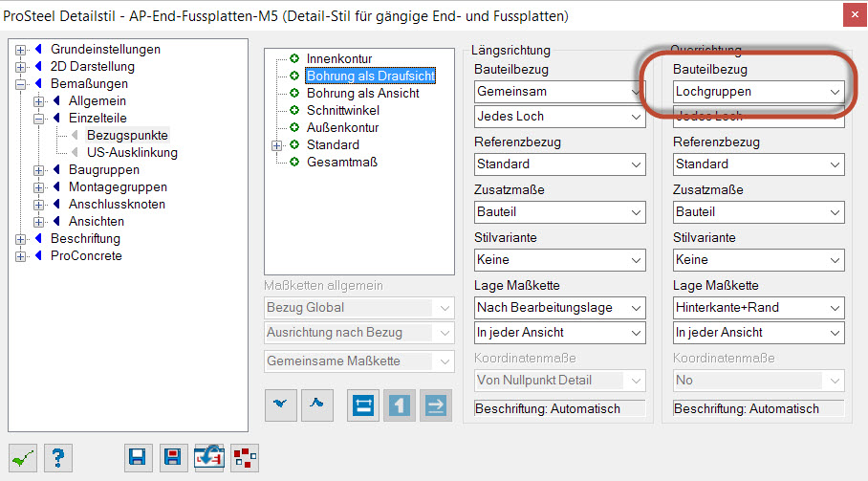
Task: Open Querrichtung Stilvariante Keine dropdown
Action: 758,260
